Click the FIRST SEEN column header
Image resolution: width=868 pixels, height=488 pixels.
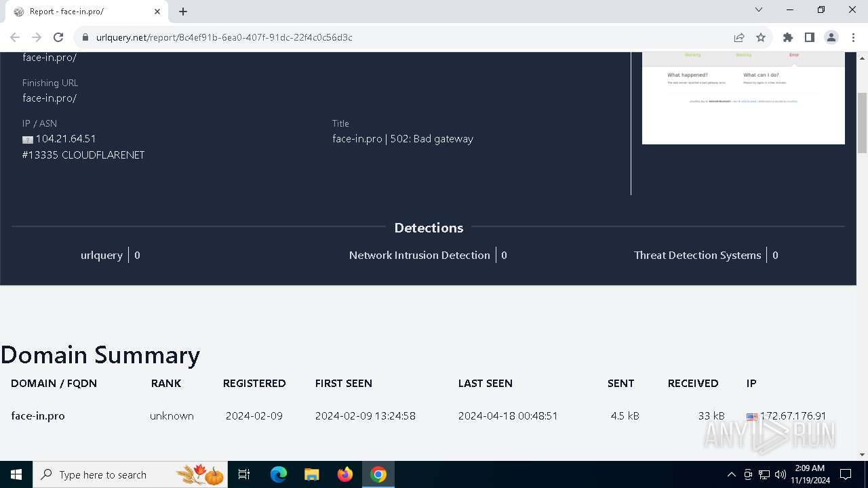344,383
